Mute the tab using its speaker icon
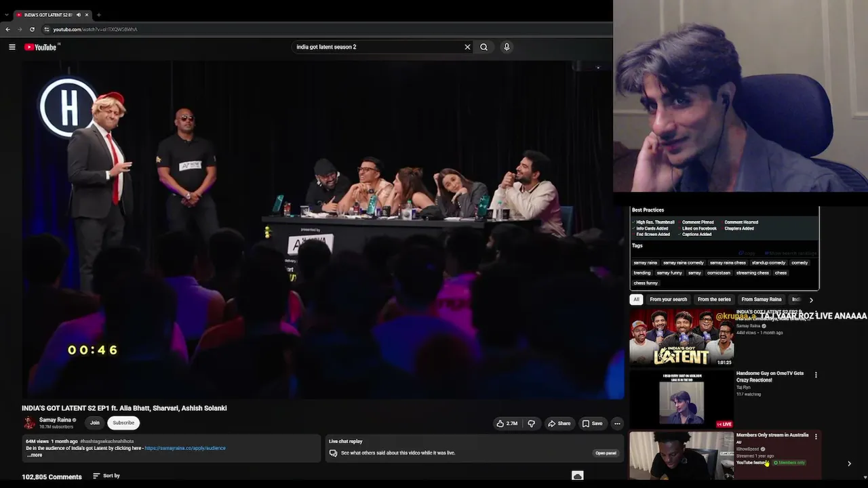This screenshot has width=868, height=488. pos(79,14)
